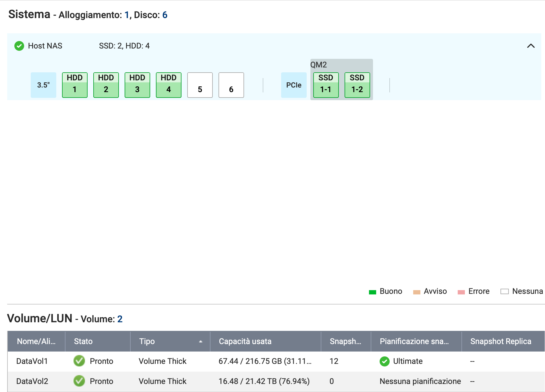Select the DataVol2 volume row

coord(32,381)
